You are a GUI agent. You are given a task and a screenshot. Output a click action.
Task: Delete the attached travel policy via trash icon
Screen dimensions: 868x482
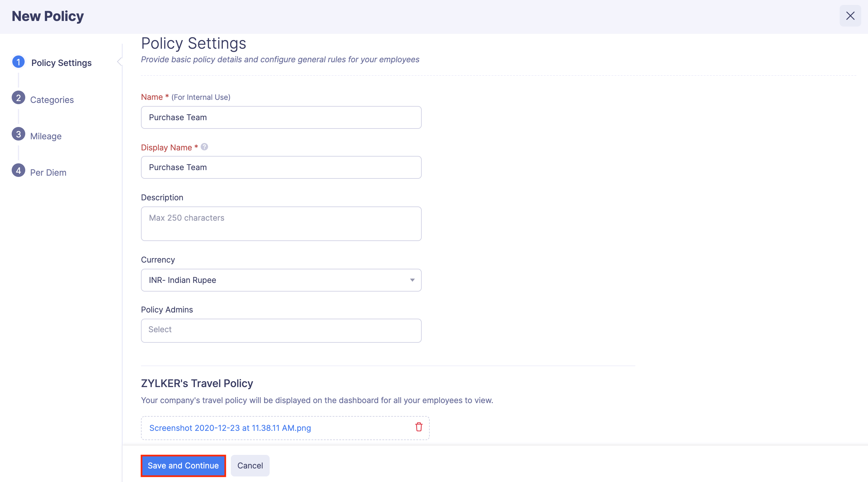[x=419, y=427]
